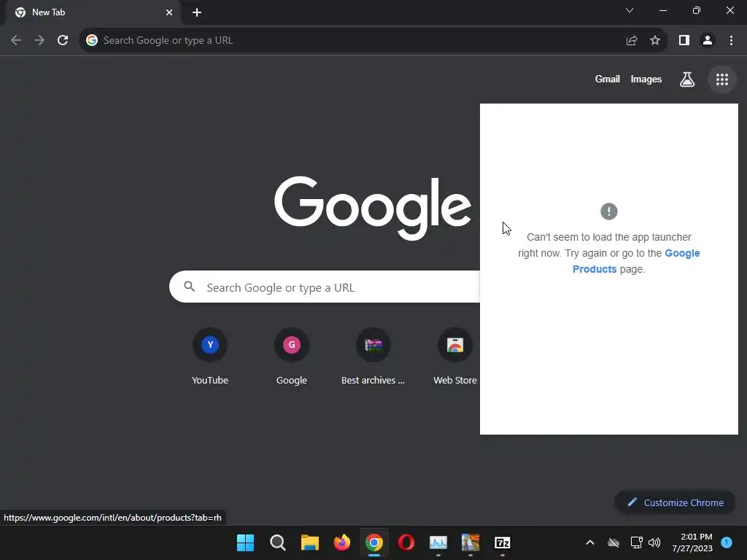Open Chrome's three-dot menu
747x560 pixels.
[x=731, y=41]
